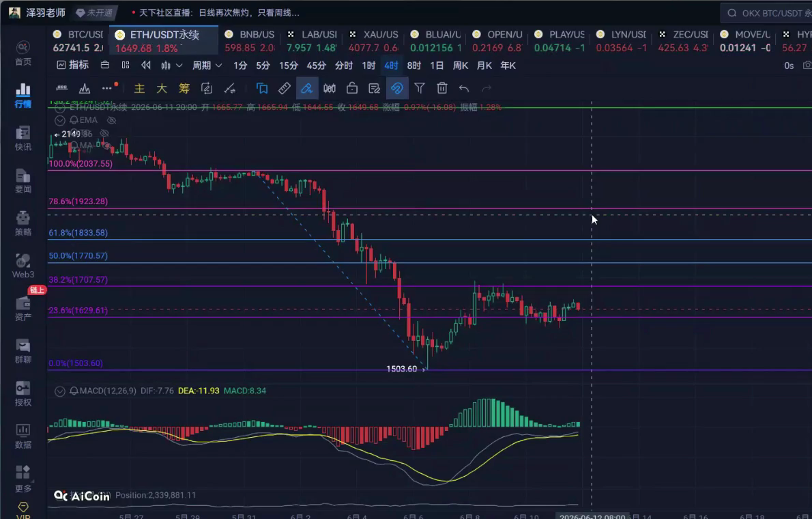This screenshot has width=812, height=519.
Task: Click the MACD alert bell icon
Action: click(x=74, y=391)
